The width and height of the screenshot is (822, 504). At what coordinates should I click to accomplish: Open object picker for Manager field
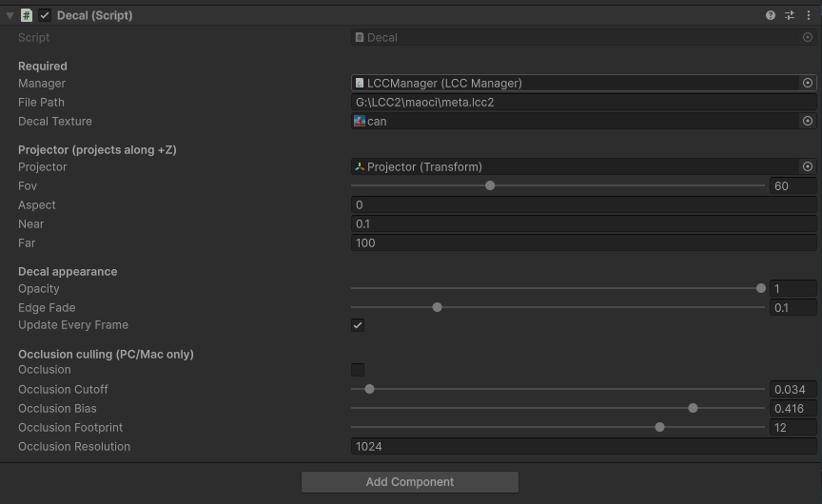(808, 83)
